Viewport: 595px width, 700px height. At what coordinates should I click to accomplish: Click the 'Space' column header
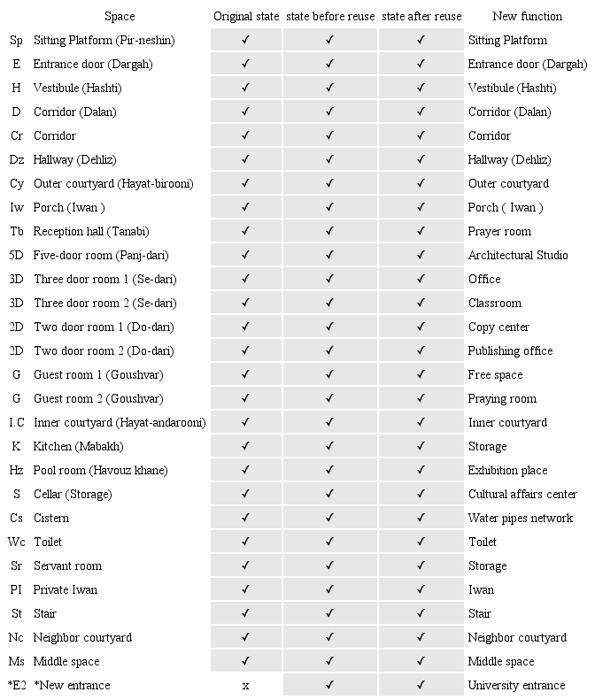(x=120, y=16)
